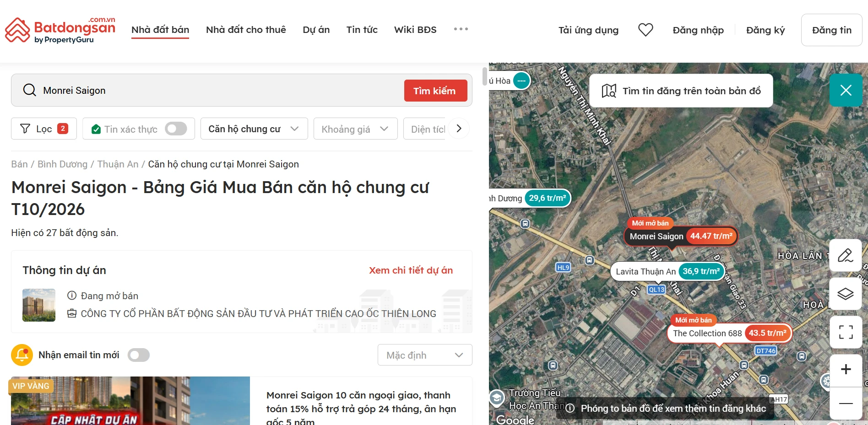Click the listing panel vertical scrollbar
This screenshot has height=425, width=868.
click(x=485, y=76)
